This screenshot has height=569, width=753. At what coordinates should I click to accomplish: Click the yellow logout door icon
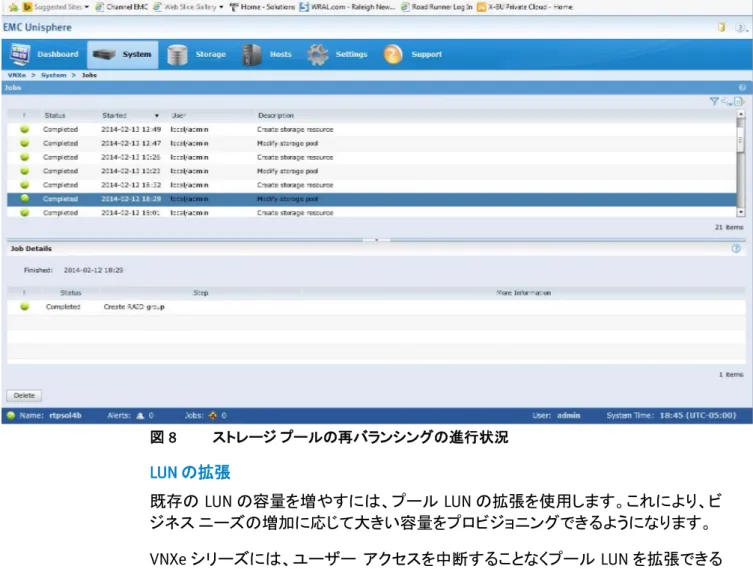(721, 27)
